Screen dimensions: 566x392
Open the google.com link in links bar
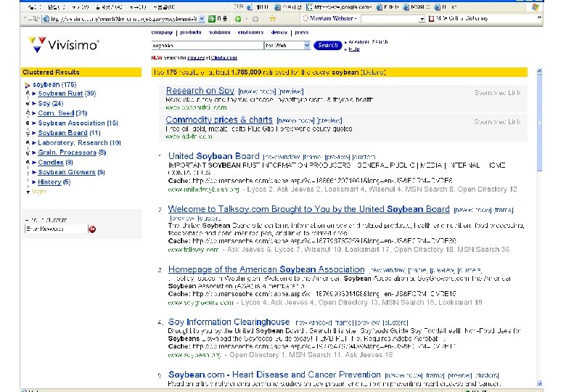[x=339, y=7]
